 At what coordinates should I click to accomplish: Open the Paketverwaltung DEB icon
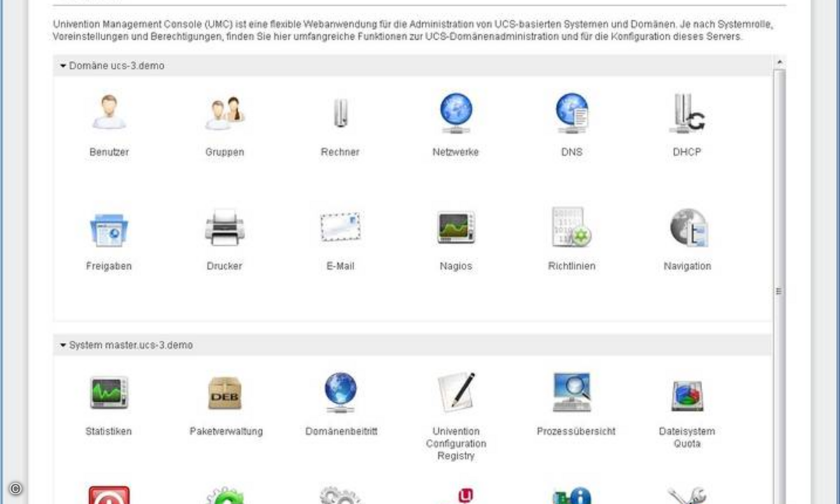[225, 393]
